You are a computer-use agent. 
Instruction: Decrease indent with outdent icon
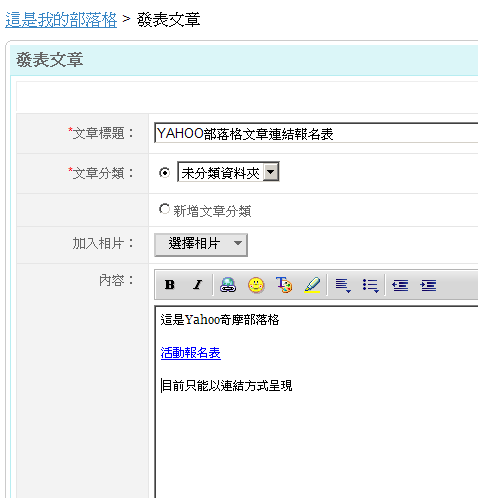400,285
